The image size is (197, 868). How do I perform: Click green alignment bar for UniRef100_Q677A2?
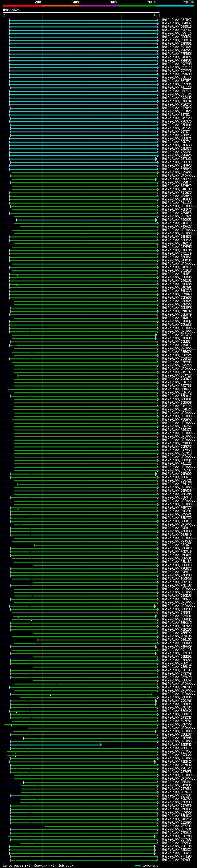[101, 826]
